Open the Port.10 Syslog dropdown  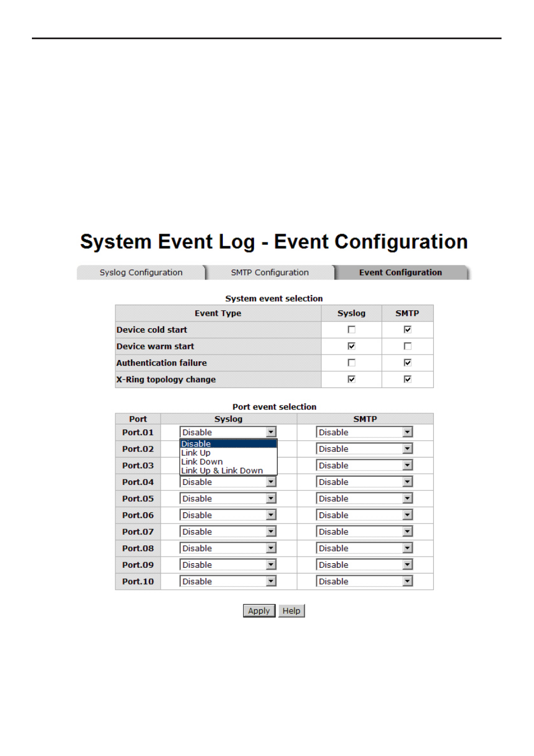pos(228,581)
